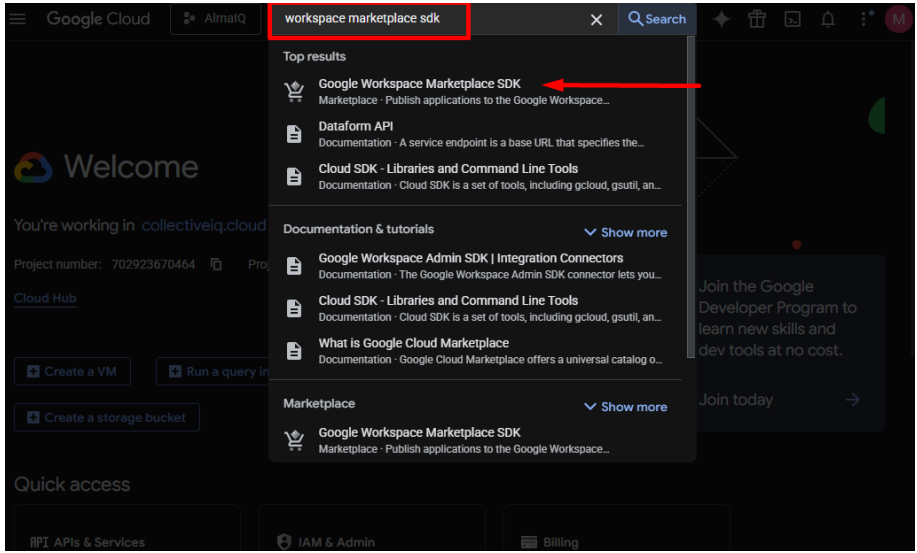Open APIs & Services quick access card
This screenshot has height=553, width=917.
click(x=127, y=529)
